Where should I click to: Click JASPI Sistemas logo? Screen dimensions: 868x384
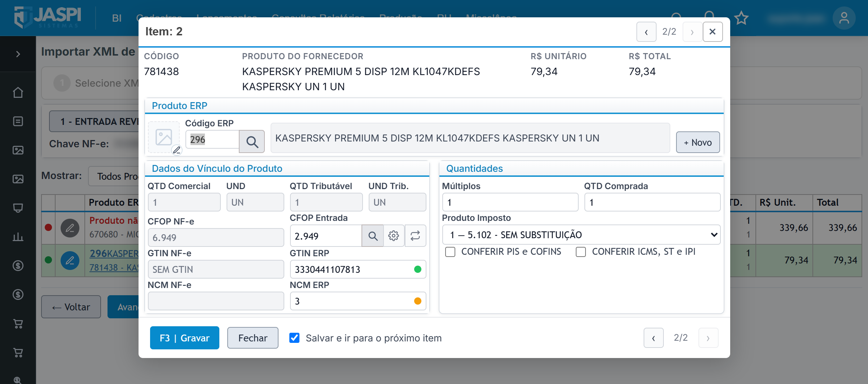(48, 17)
